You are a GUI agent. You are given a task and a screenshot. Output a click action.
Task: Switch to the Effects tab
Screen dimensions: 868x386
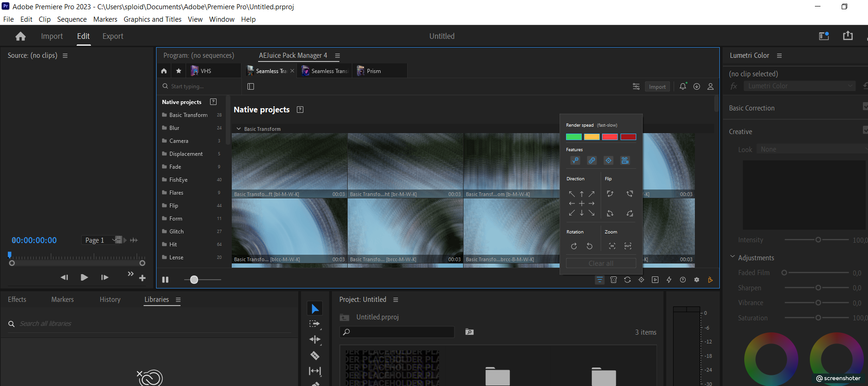17,300
